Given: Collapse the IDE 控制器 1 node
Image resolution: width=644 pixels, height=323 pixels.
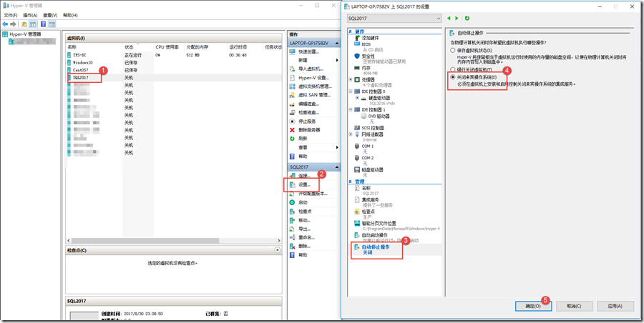Looking at the screenshot, I should (x=351, y=109).
